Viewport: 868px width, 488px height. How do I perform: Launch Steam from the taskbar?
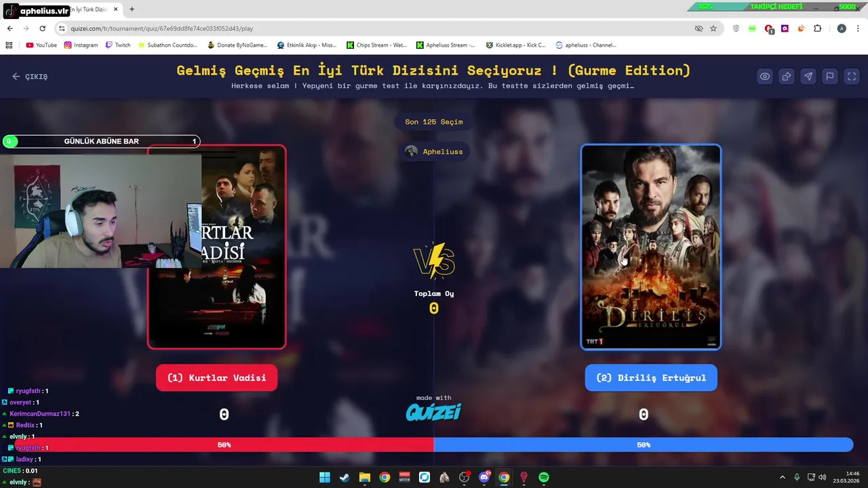(344, 477)
